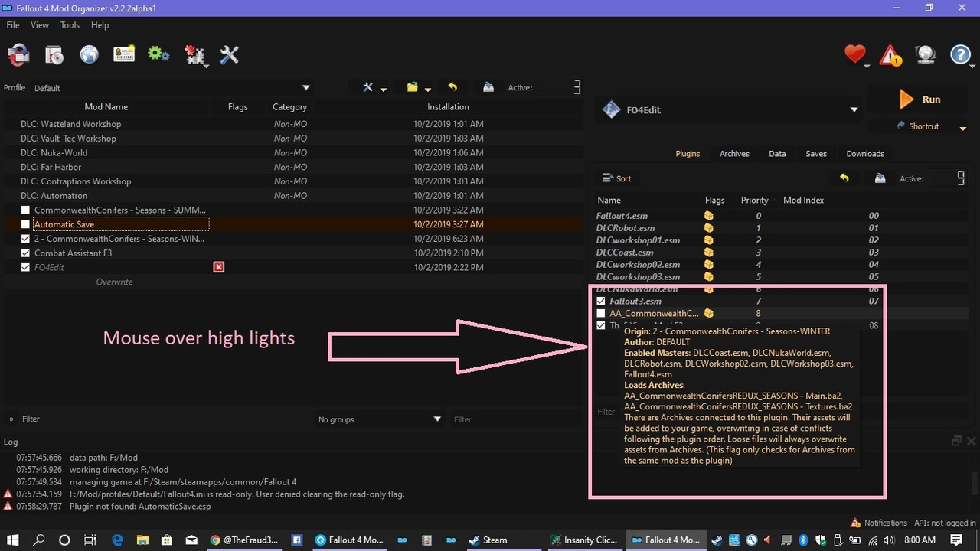The height and width of the screenshot is (551, 980).
Task: Sort by the Mod Name column header
Action: 106,107
